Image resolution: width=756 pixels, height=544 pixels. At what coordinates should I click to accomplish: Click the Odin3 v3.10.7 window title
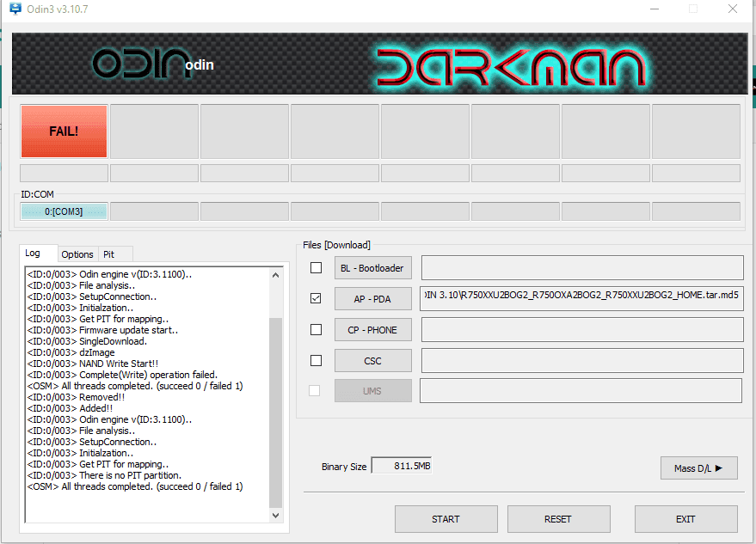[58, 9]
